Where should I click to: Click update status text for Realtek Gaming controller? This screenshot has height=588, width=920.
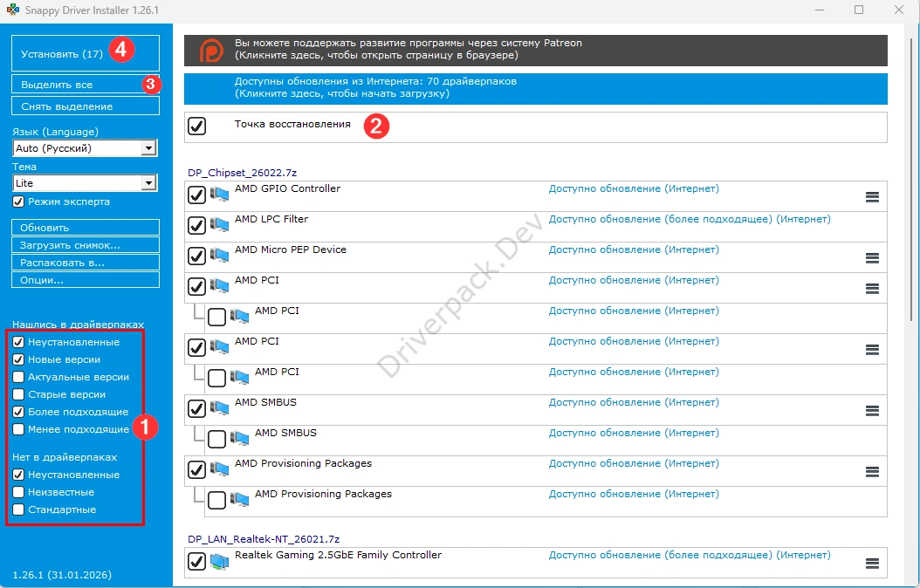(x=690, y=555)
